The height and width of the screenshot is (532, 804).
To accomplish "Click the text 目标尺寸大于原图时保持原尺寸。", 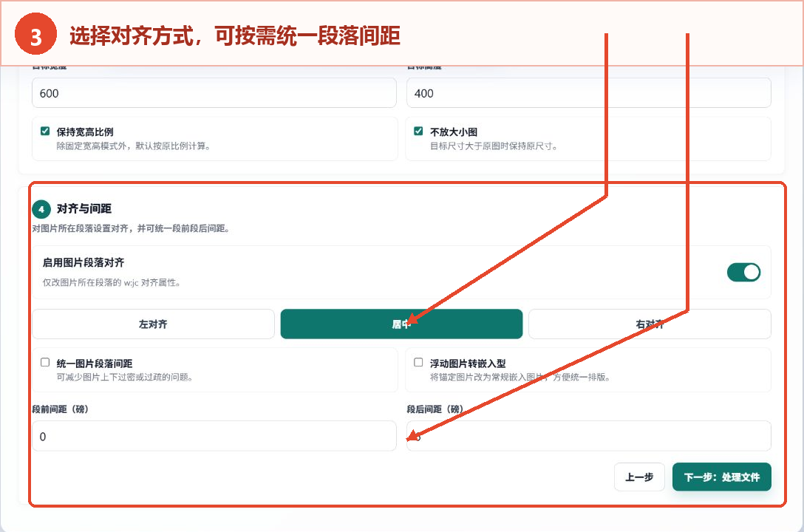I will (494, 146).
